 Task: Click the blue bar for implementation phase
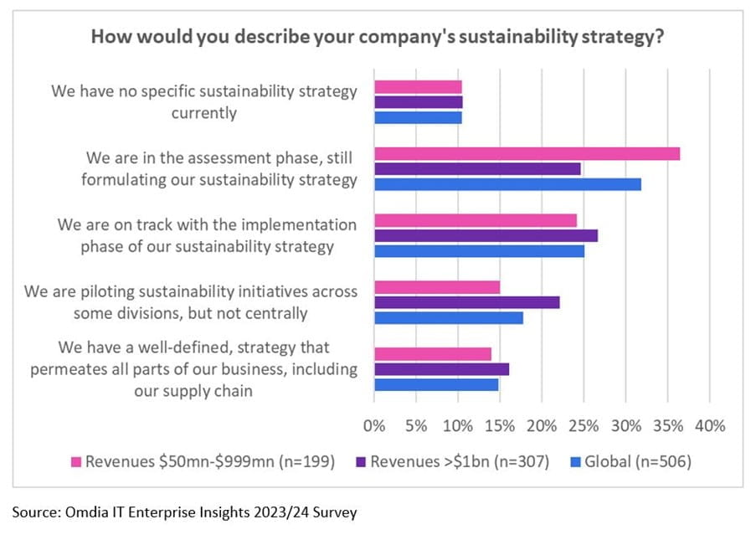479,251
